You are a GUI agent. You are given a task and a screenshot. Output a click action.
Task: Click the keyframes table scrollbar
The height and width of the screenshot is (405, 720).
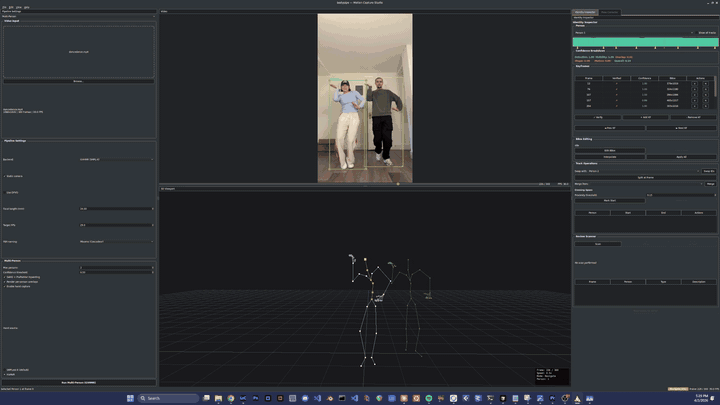tap(715, 87)
